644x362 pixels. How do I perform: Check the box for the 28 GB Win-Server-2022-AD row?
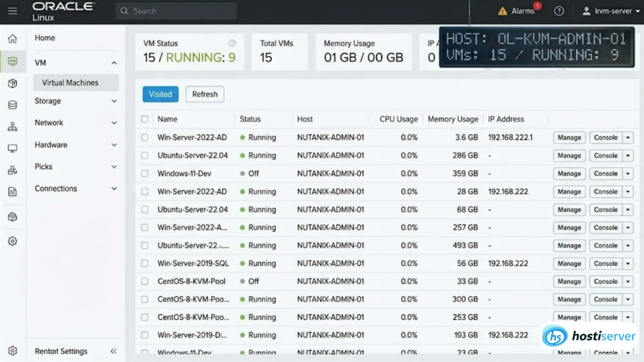(145, 192)
